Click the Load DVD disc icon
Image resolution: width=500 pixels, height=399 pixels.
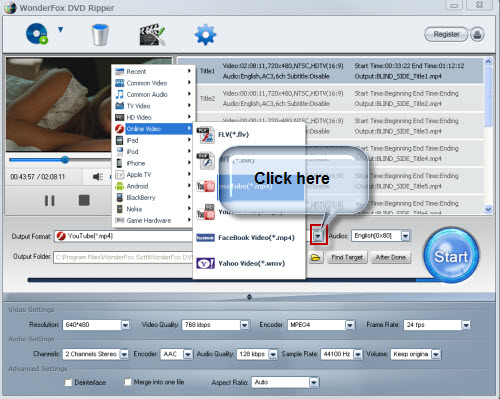coord(37,34)
